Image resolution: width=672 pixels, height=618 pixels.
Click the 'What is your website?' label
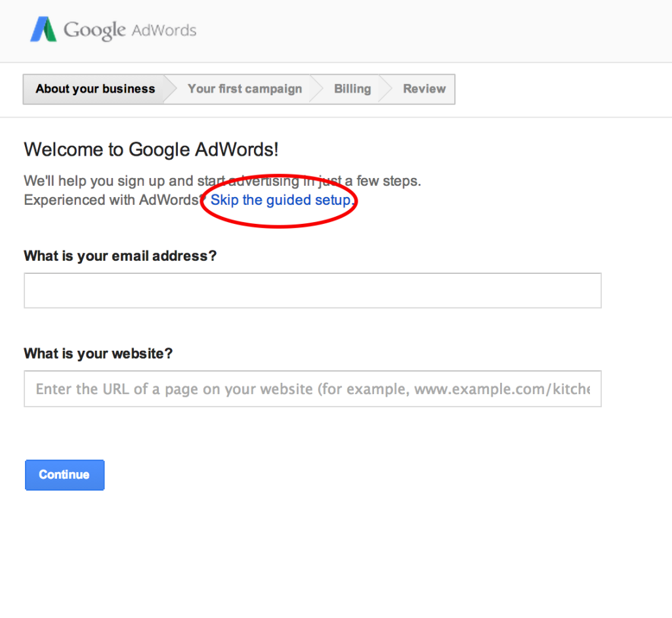(x=98, y=353)
